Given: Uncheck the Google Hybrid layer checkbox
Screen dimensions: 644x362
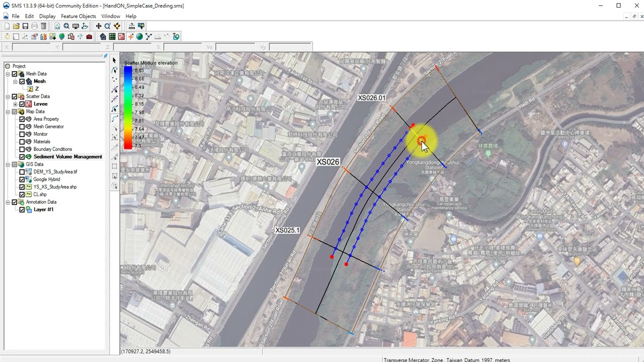Looking at the screenshot, I should [x=22, y=179].
